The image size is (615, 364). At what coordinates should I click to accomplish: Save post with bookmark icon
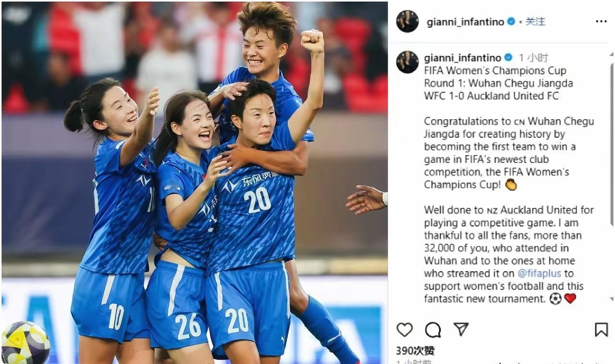pyautogui.click(x=601, y=329)
